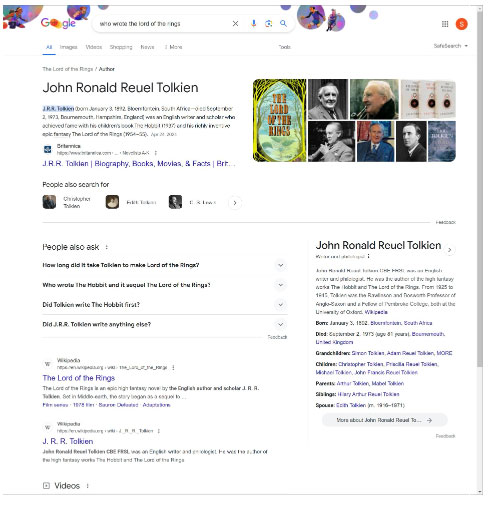Open the account avatar with letter S

coord(462,24)
